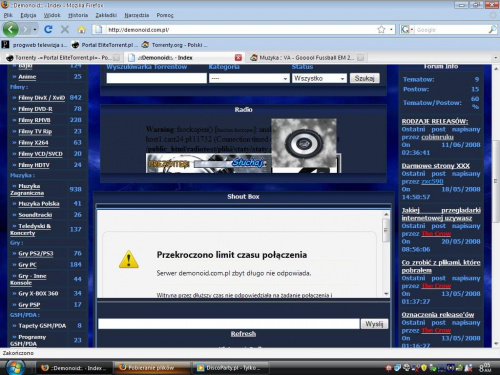Open the Zakładki menu

(x=106, y=15)
